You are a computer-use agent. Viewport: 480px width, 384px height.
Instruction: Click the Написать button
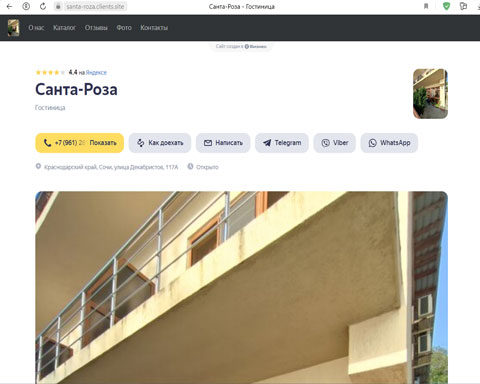pos(223,143)
